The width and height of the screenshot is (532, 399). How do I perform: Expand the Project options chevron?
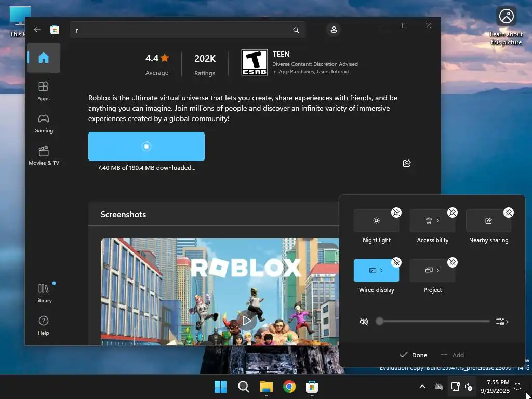pos(437,270)
